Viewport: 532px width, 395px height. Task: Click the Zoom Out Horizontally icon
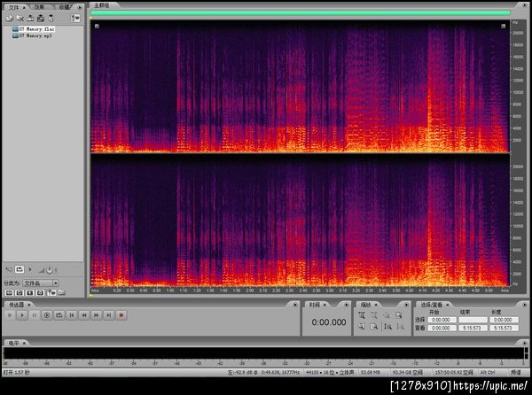click(x=374, y=315)
